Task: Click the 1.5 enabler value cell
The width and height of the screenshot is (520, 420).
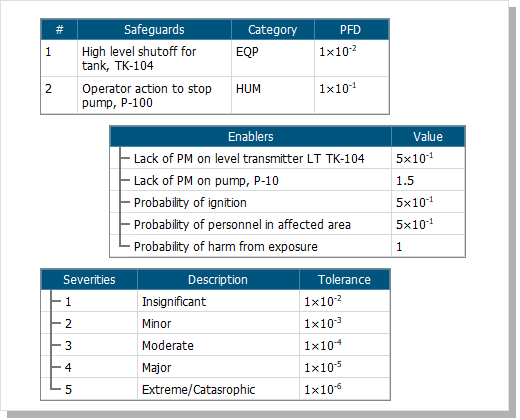Action: coord(428,180)
